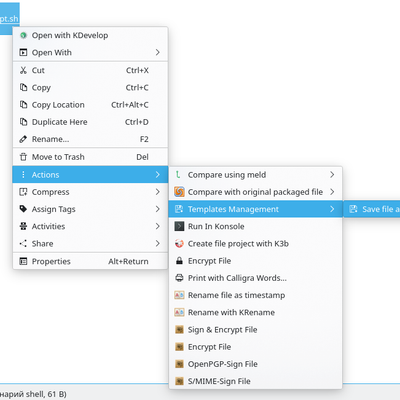Click the tag icon beside Assign Tags

(23, 209)
